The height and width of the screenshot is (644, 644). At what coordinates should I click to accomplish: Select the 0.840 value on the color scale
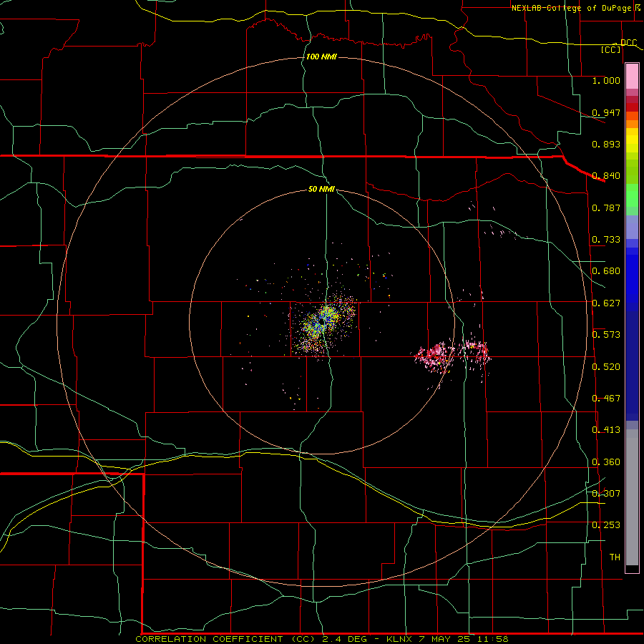click(x=606, y=176)
